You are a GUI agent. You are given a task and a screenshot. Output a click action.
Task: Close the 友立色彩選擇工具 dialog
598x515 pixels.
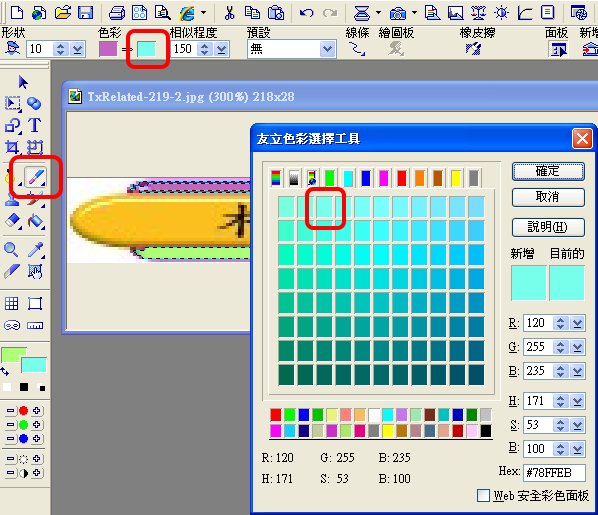[x=582, y=138]
